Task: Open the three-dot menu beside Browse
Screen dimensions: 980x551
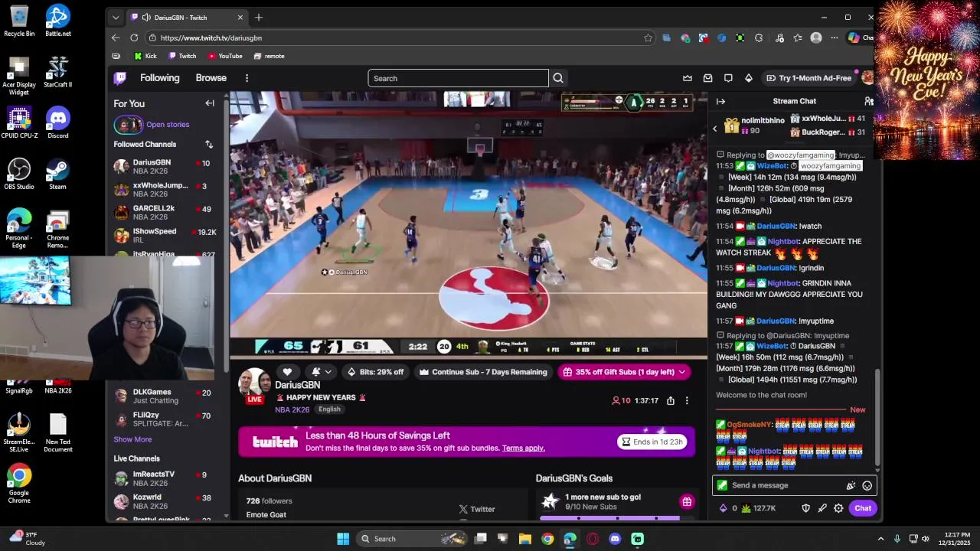Action: (247, 78)
